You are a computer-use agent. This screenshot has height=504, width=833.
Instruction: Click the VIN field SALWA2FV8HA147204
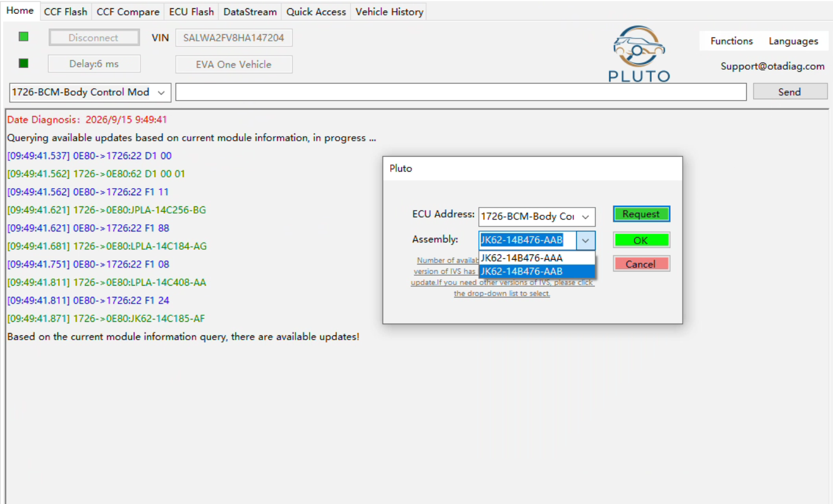click(234, 38)
